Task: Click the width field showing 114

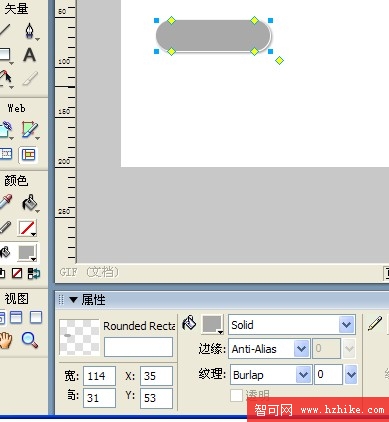Action: tap(99, 376)
